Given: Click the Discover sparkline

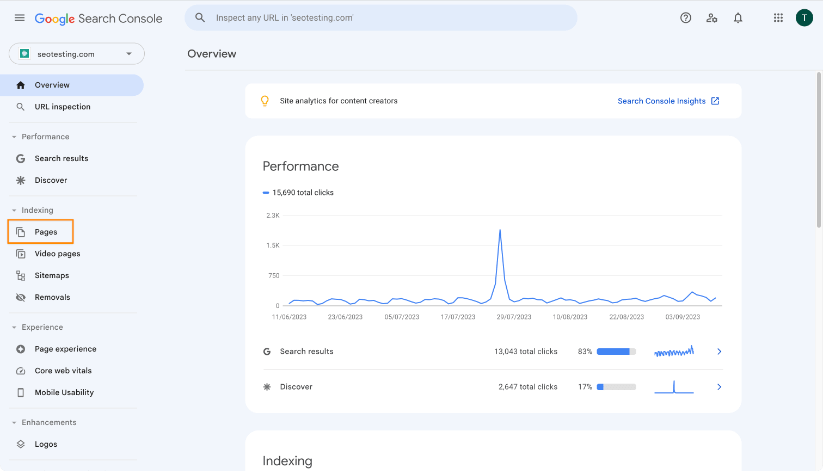Looking at the screenshot, I should (674, 387).
